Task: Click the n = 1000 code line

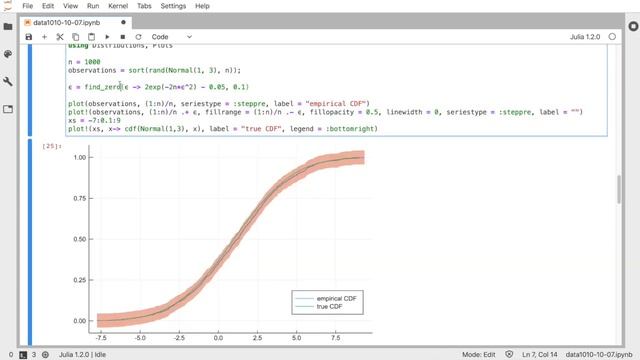Action: [x=84, y=62]
